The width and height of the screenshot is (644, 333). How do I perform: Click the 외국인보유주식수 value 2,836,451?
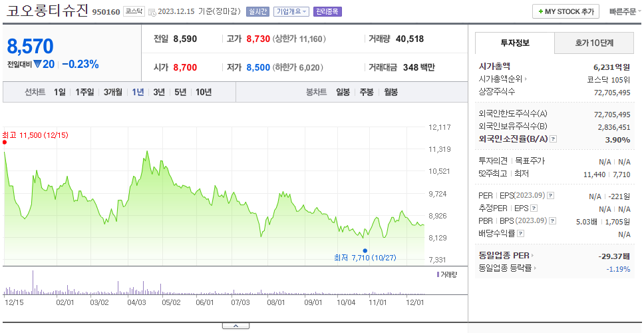point(614,127)
